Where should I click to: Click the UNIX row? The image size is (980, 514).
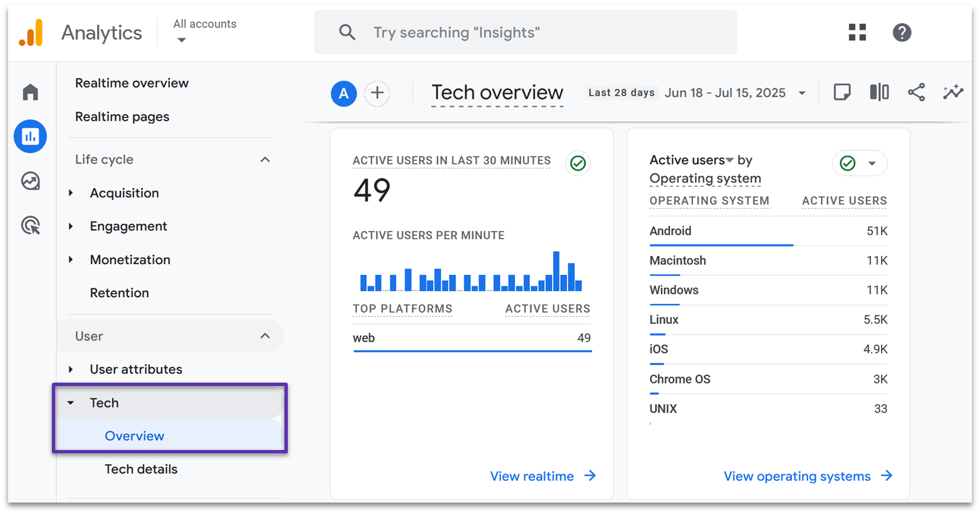pyautogui.click(x=768, y=409)
